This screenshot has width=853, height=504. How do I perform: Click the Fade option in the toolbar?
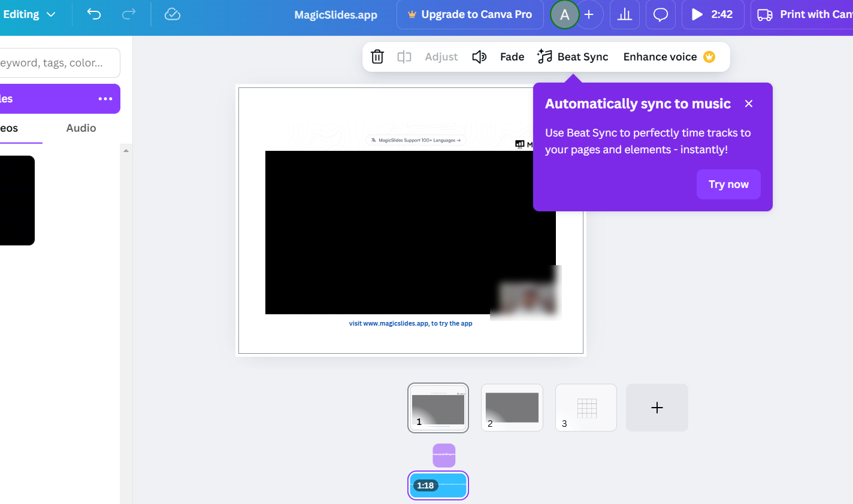(512, 57)
